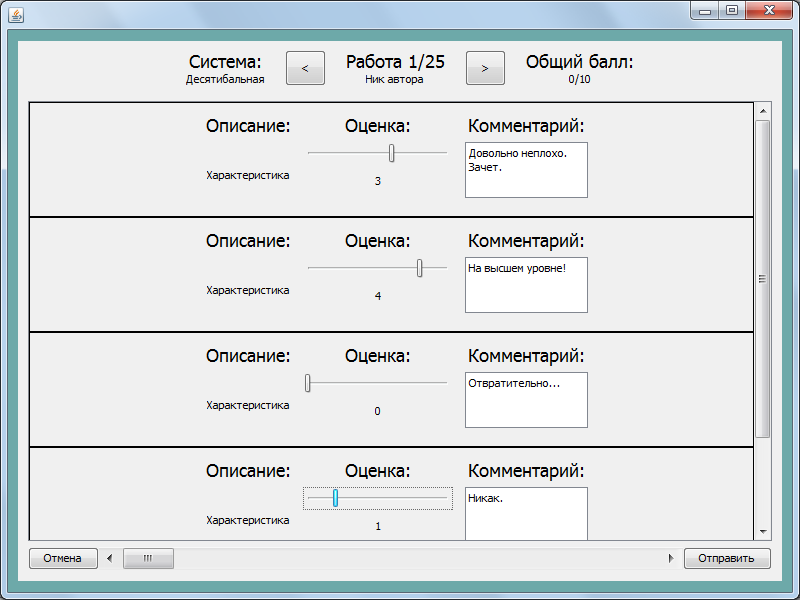Click 'Характеристика' in the row rated 4
800x600 pixels.
247,290
